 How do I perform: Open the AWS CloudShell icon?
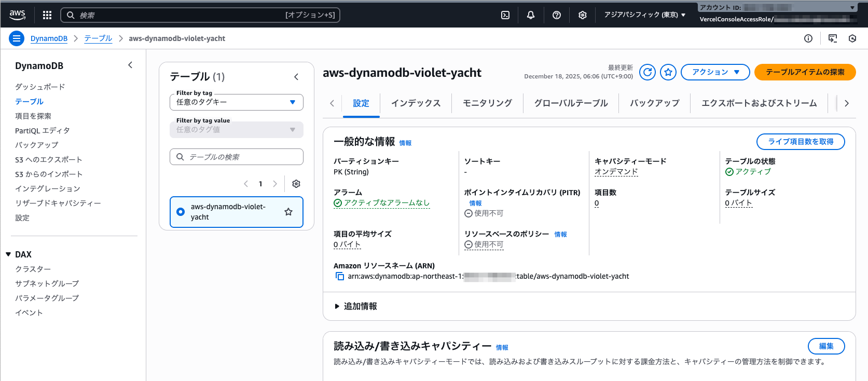coord(505,15)
